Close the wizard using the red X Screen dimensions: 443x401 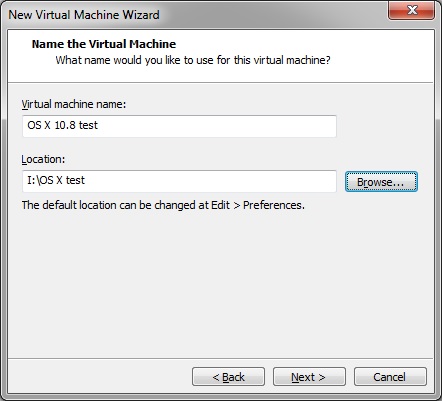412,10
